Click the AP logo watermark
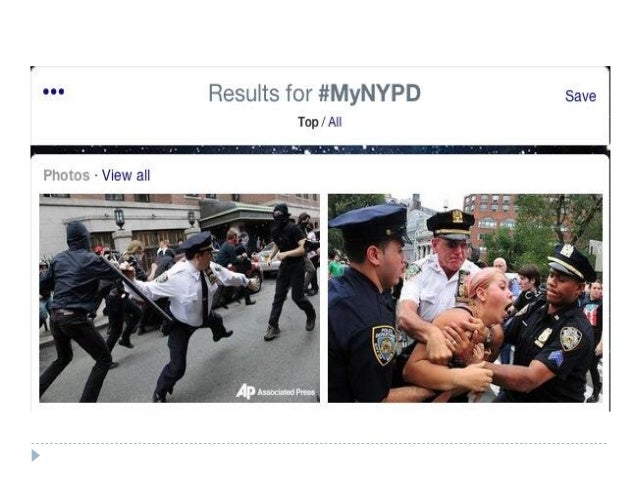Screen dimensions: 638x479 coord(245,392)
